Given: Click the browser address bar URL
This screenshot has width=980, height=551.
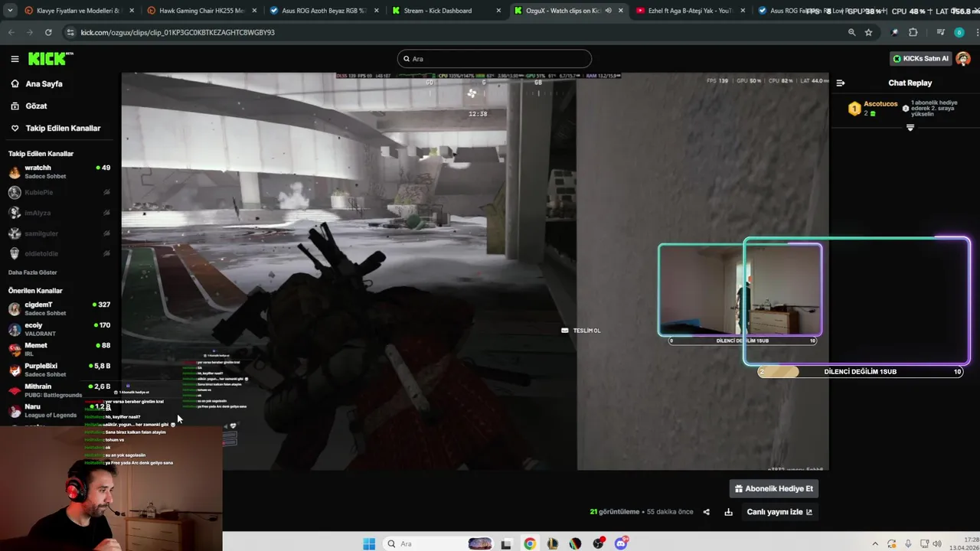Looking at the screenshot, I should (178, 32).
